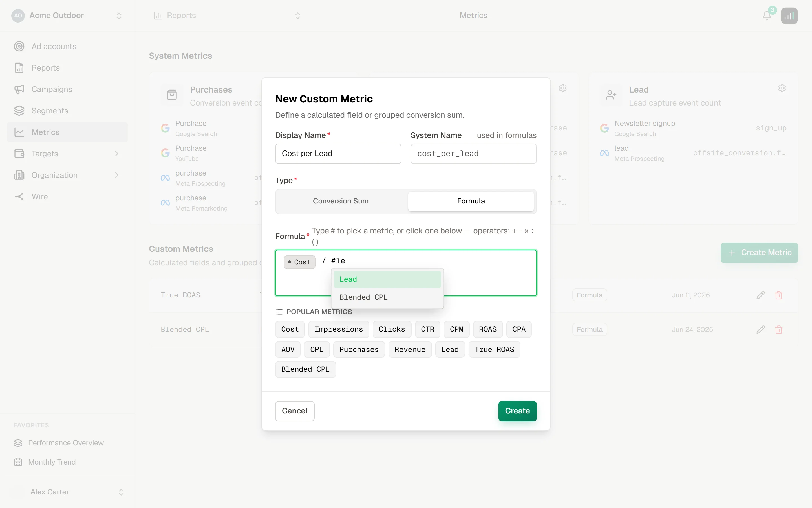The height and width of the screenshot is (508, 812).
Task: Click the Cost token in formula editor
Action: point(299,262)
